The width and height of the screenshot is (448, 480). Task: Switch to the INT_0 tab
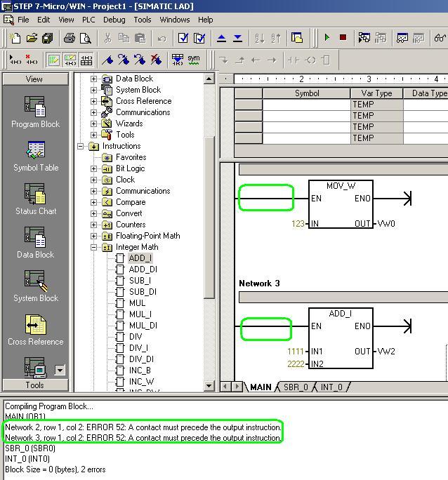[x=331, y=387]
